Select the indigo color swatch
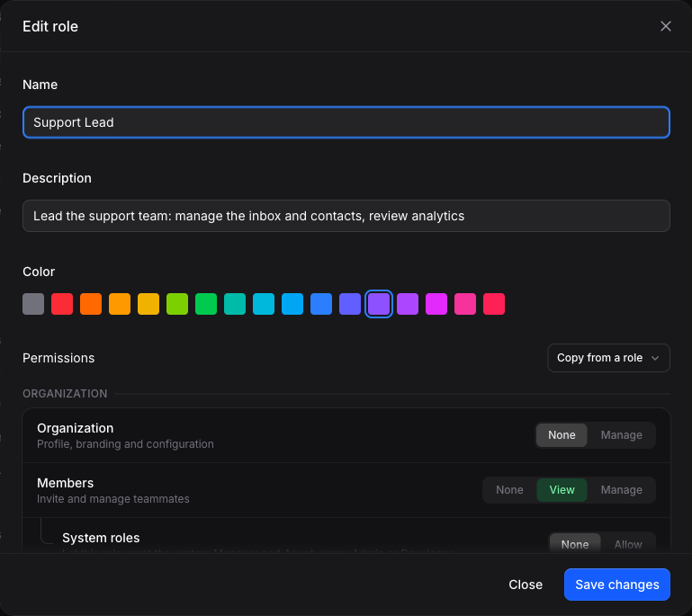The width and height of the screenshot is (692, 616). coord(350,304)
